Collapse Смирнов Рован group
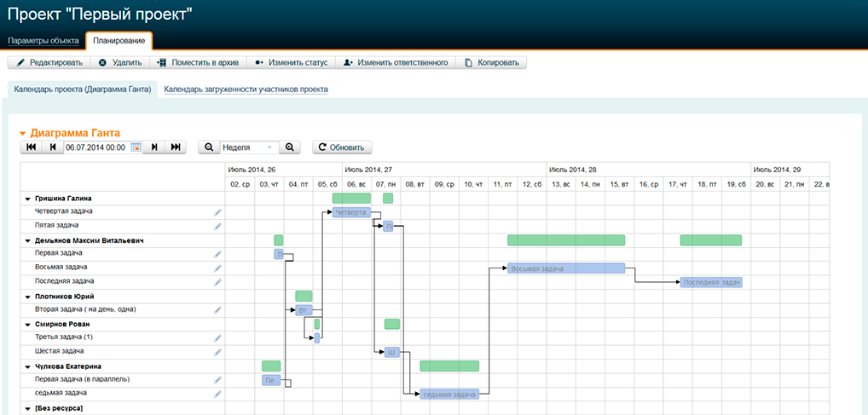 27,325
